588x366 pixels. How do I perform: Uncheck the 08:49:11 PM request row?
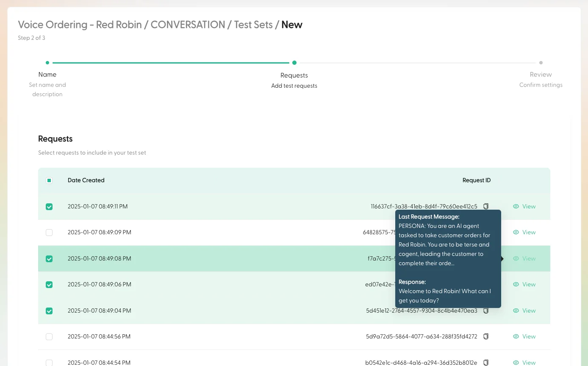click(x=49, y=207)
